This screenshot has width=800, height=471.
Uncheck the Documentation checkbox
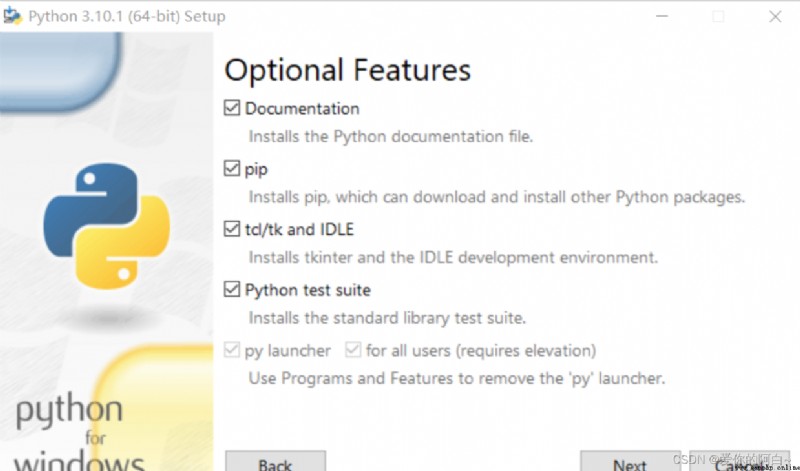pos(232,108)
